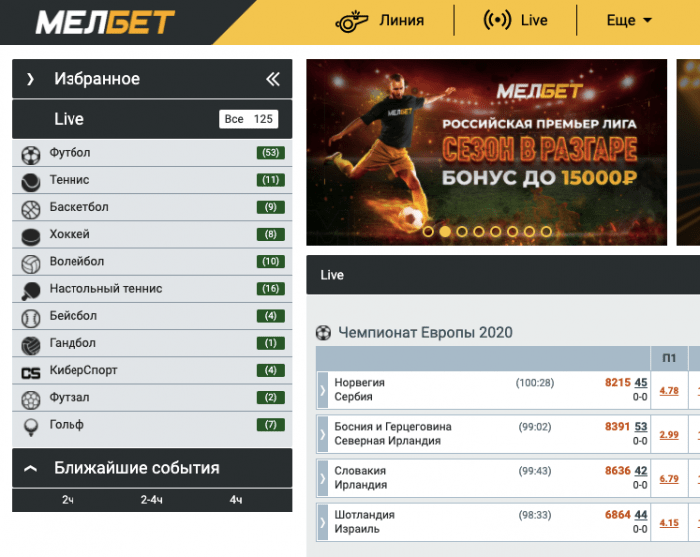Open the 44 markets link for Шотландия
700x557 pixels.
(641, 515)
